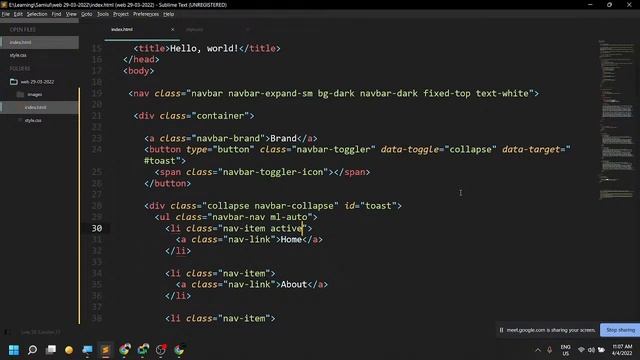This screenshot has width=640, height=360.
Task: Close the index.html tab
Action: pyautogui.click(x=172, y=29)
